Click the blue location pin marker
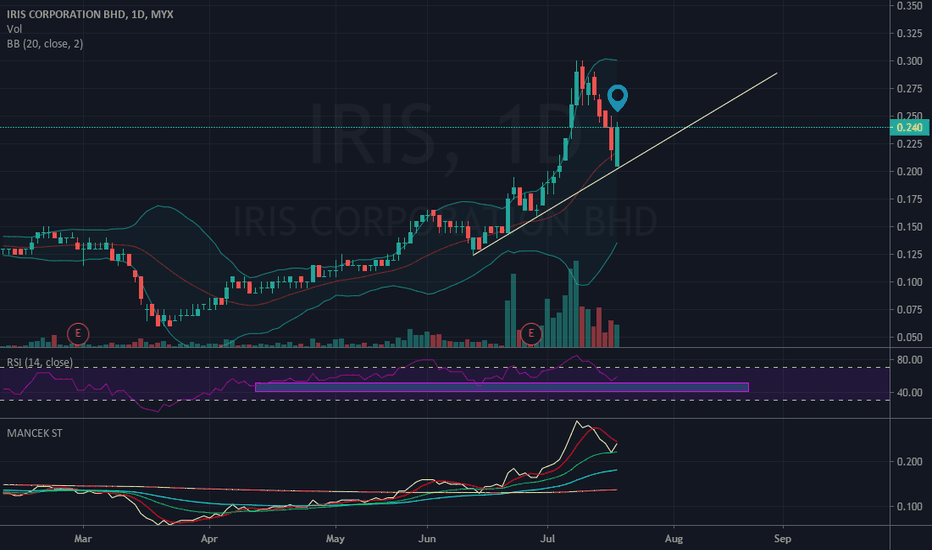Viewport: 932px width, 550px height. (618, 98)
